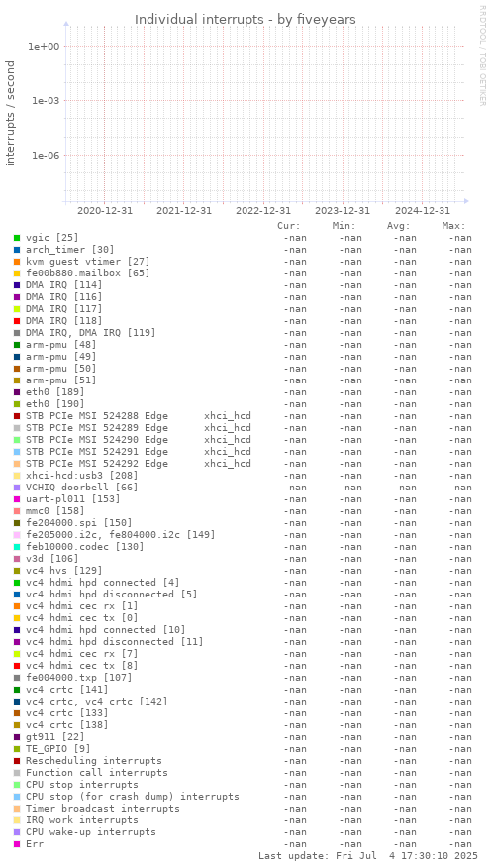The height and width of the screenshot is (868, 492).
Task: Click the 'vc4 hvs [129]' legend label
Action: (x=64, y=572)
